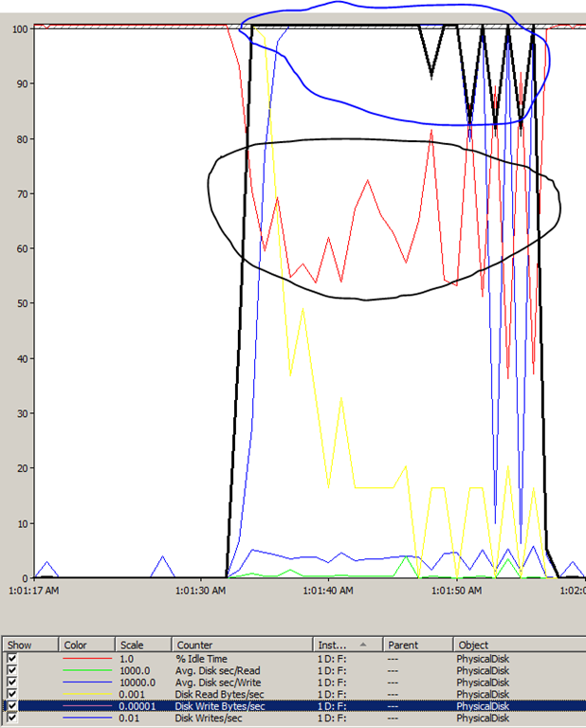This screenshot has width=586, height=728.
Task: Toggle the Avg. Disk sec/Read checkbox
Action: [12, 669]
